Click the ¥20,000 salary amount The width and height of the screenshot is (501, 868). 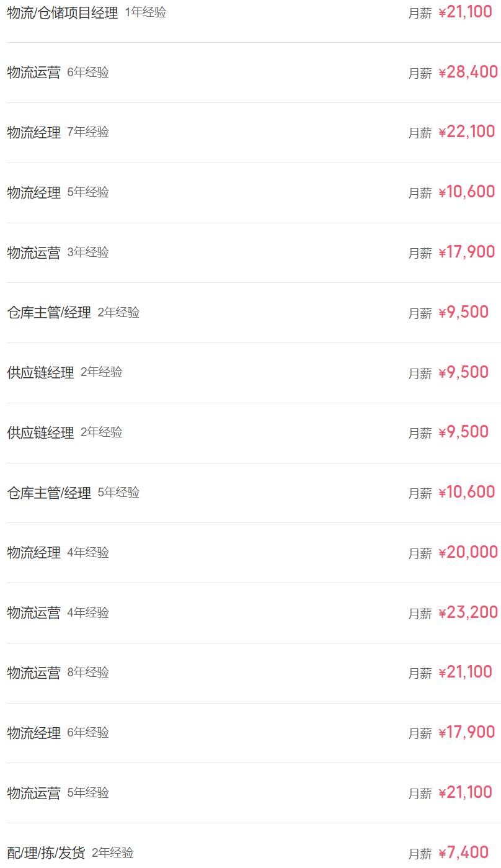[468, 552]
